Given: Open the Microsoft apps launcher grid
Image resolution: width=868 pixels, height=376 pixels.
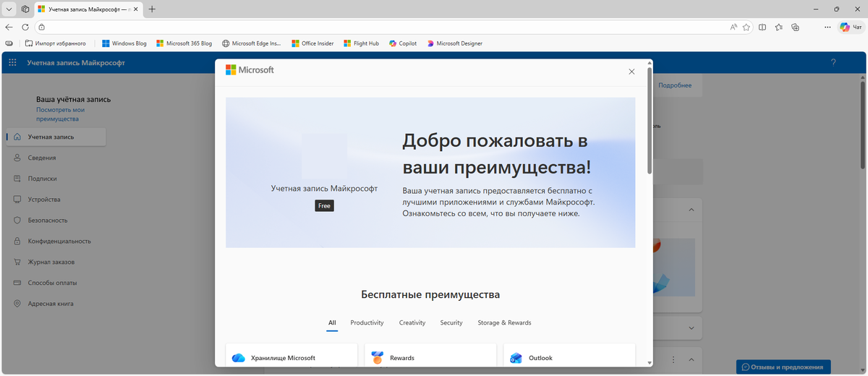Looking at the screenshot, I should (x=12, y=63).
